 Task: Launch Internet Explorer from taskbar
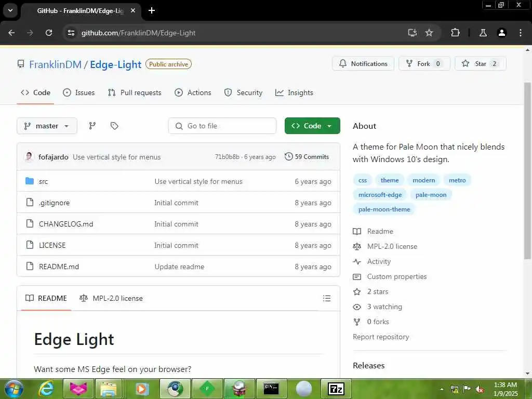[46, 389]
